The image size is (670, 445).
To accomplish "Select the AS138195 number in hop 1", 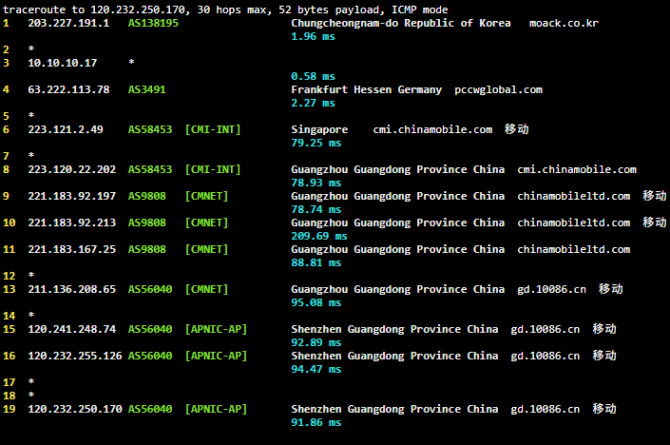I will pyautogui.click(x=153, y=23).
